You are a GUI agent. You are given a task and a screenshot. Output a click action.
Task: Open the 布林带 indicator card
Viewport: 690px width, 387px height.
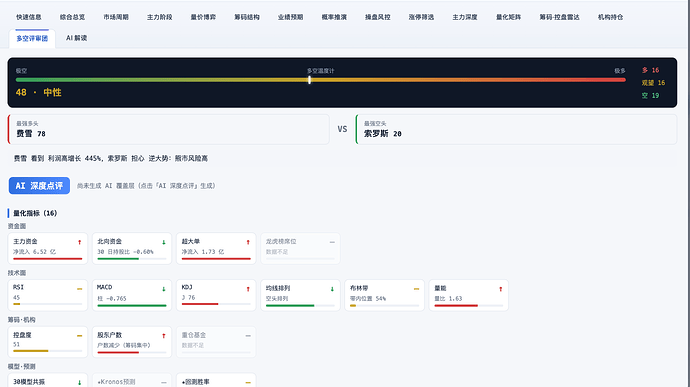pyautogui.click(x=385, y=295)
